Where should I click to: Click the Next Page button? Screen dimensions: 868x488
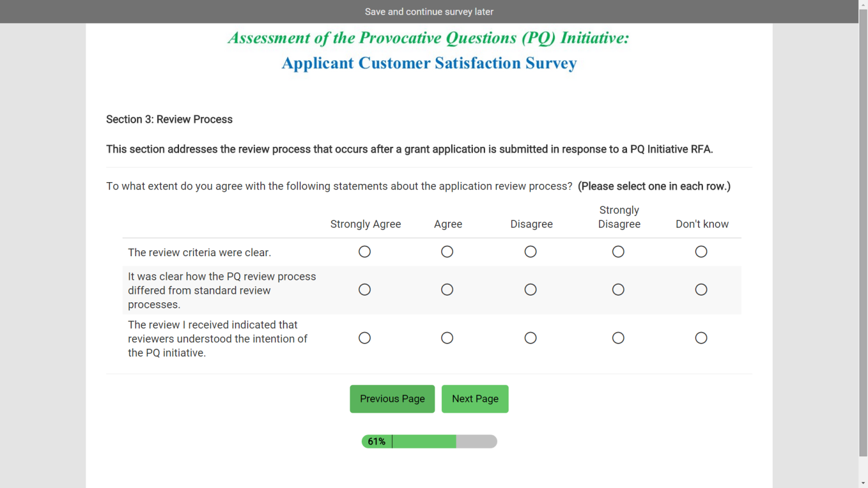pyautogui.click(x=475, y=399)
